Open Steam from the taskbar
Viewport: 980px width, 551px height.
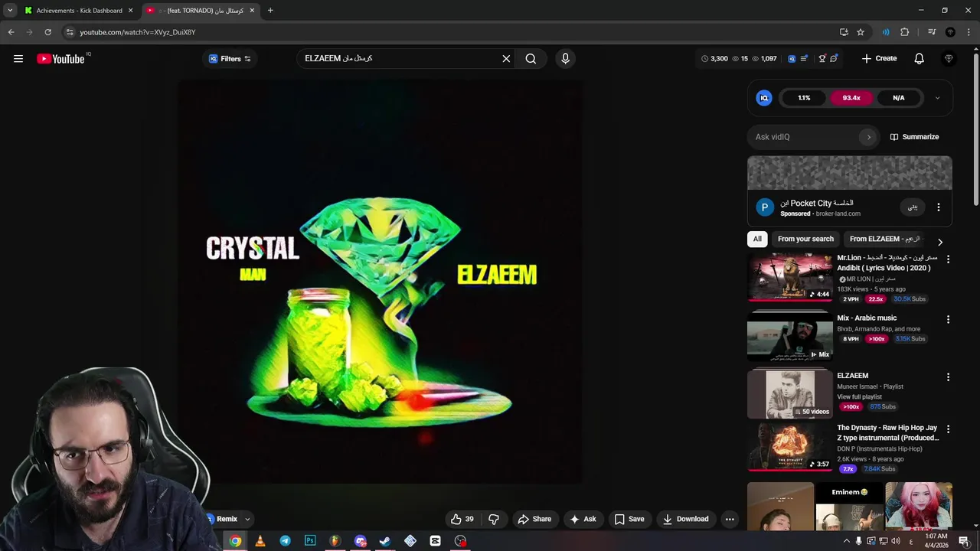coord(385,541)
